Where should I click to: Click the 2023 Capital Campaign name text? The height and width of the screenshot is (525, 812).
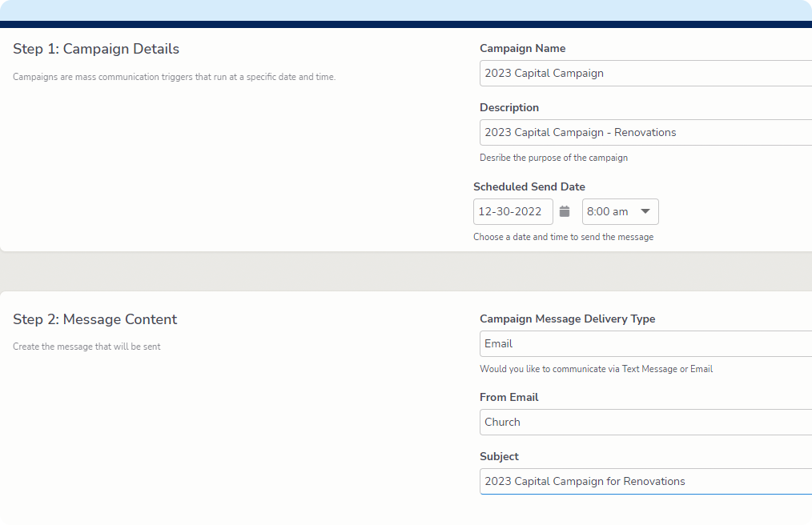pyautogui.click(x=543, y=73)
